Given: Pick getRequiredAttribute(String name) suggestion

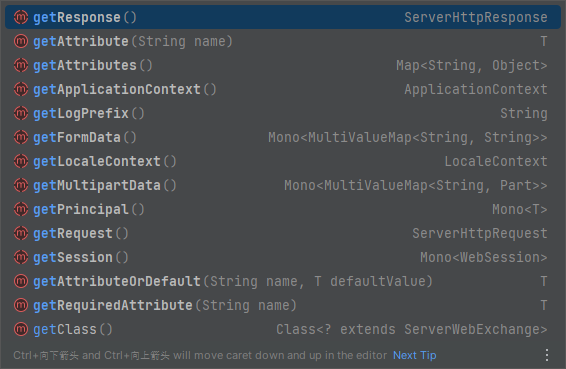Looking at the screenshot, I should 283,305.
